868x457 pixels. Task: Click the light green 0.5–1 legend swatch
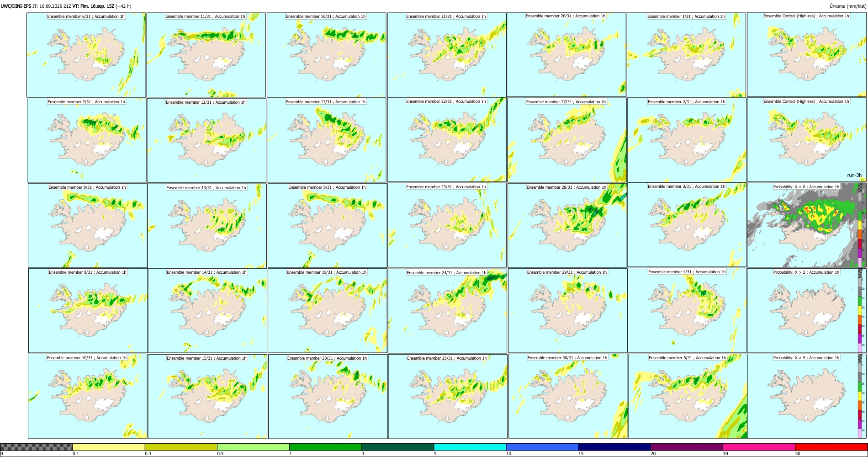click(x=253, y=447)
